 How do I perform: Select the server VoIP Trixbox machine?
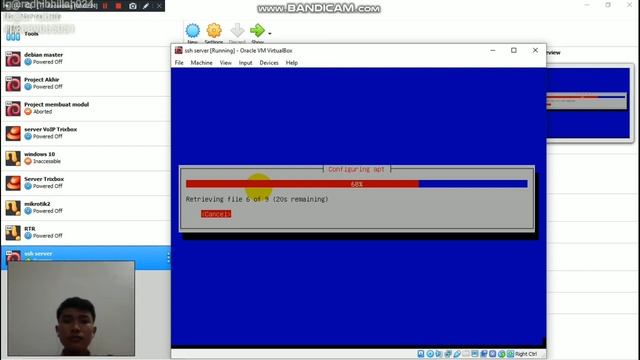coord(86,133)
